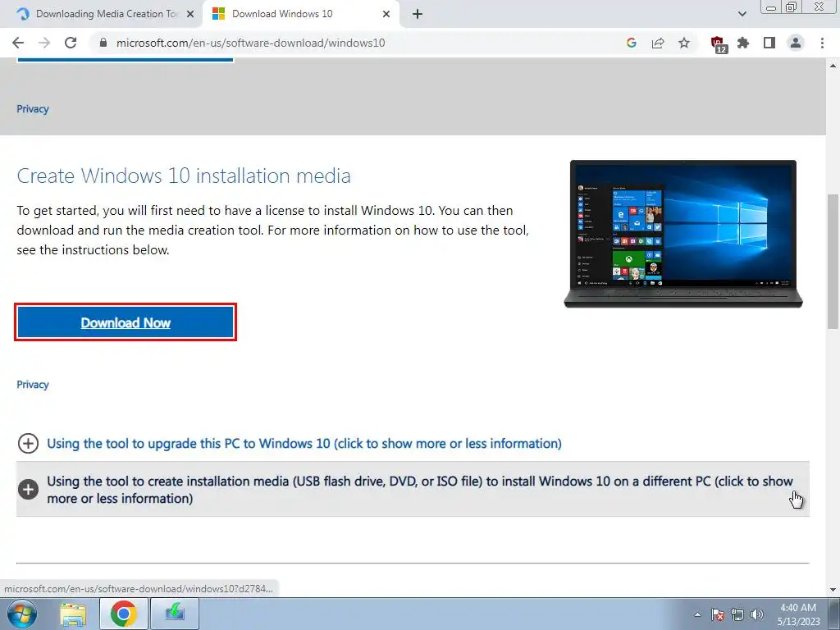Bookmark this page with the star icon
This screenshot has width=840, height=630.
684,43
